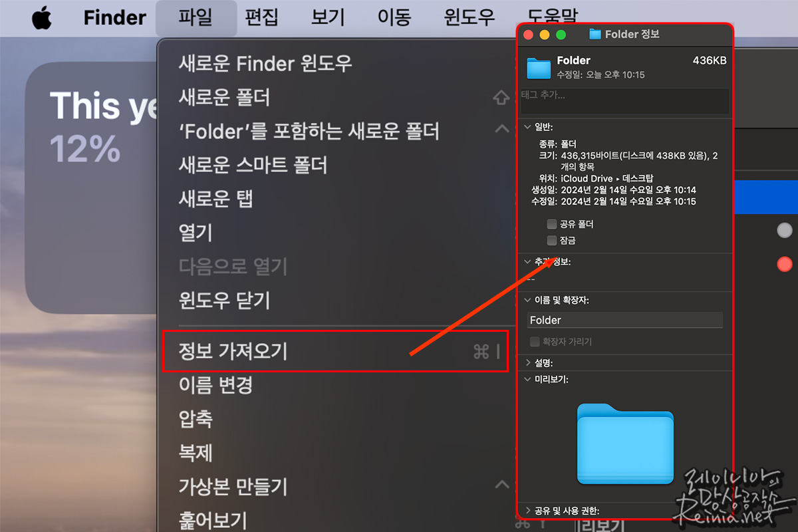798x532 pixels.
Task: Click the 확장자 가리기 checkbox
Action: [x=535, y=342]
